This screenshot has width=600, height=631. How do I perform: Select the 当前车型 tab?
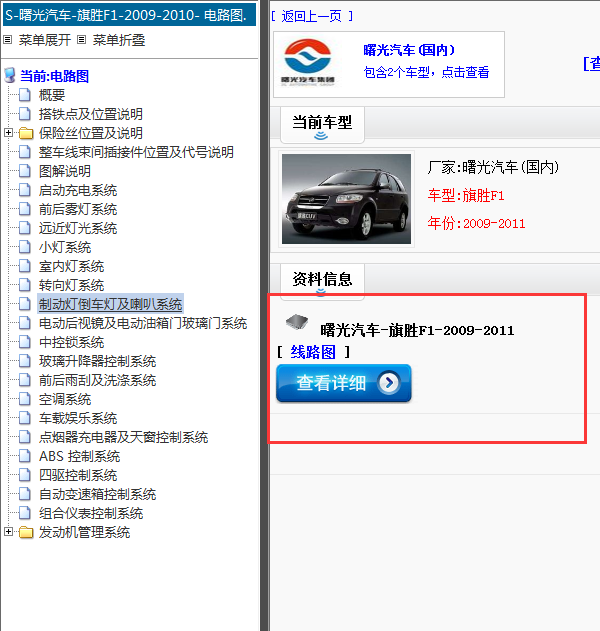coord(322,125)
